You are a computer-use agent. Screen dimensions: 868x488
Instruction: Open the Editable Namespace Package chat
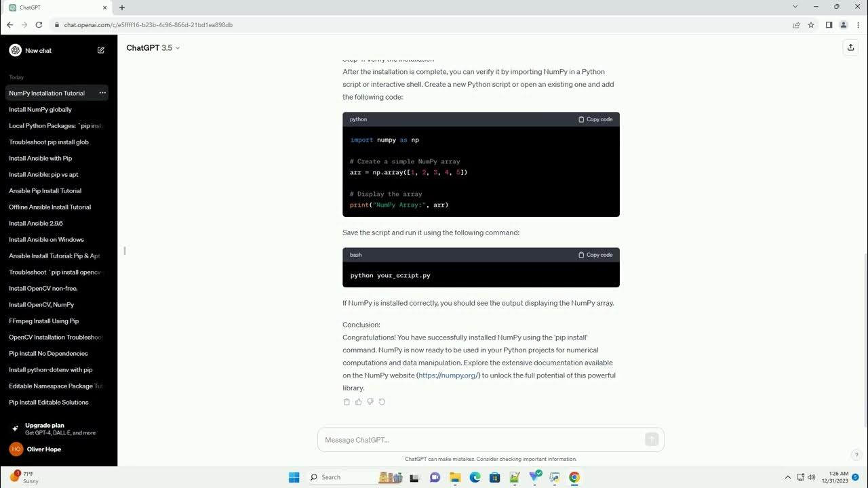(57, 386)
